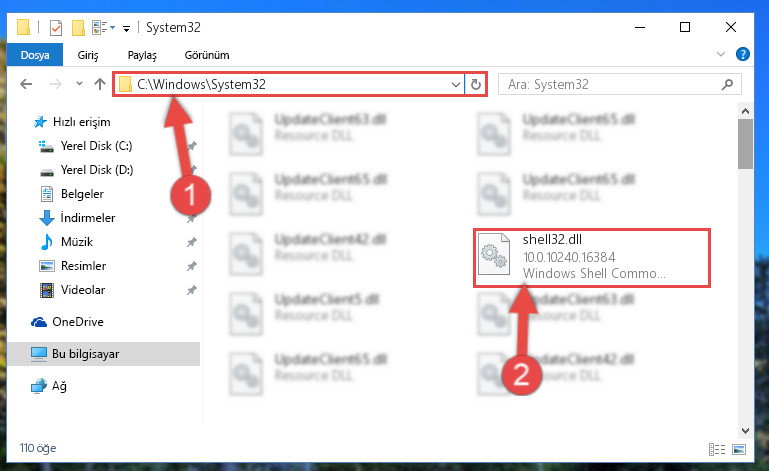Image resolution: width=769 pixels, height=471 pixels.
Task: Expand the address bar history dropdown
Action: click(x=456, y=84)
